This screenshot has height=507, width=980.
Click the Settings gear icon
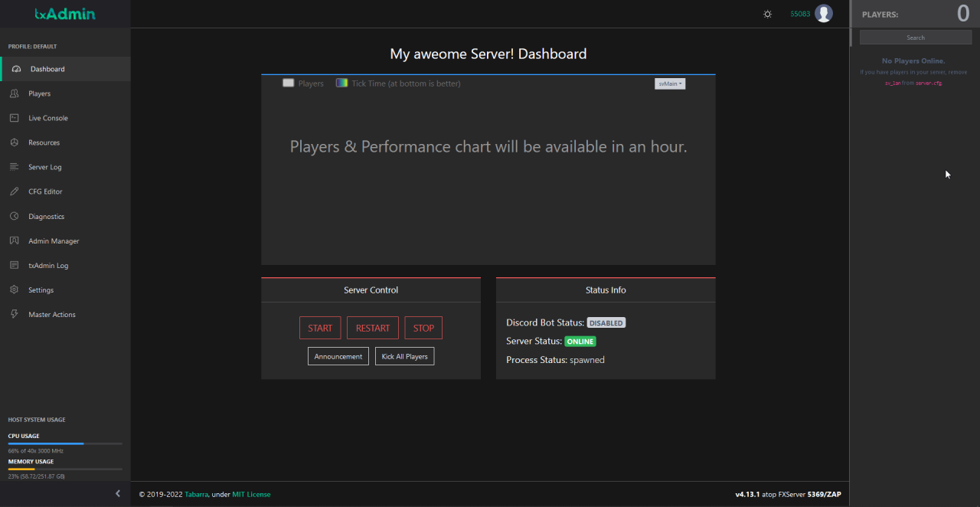[14, 289]
